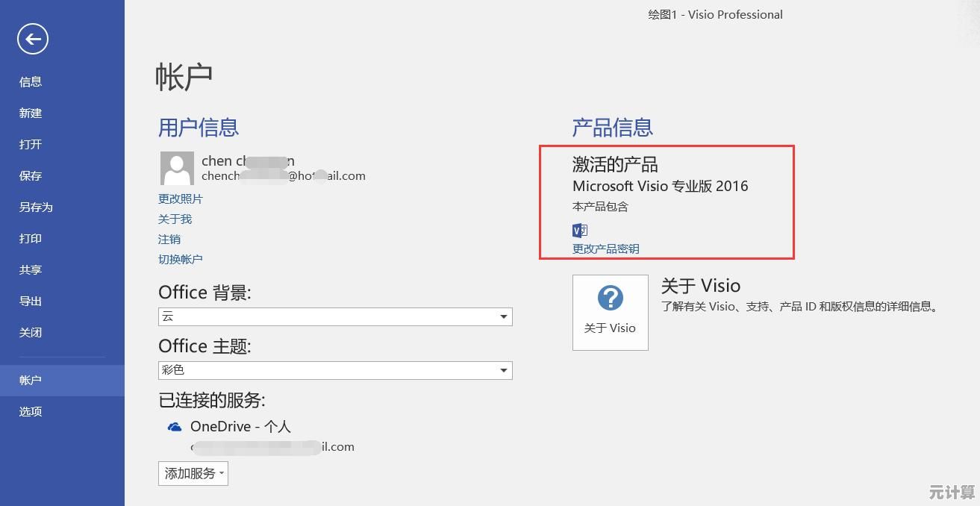The image size is (980, 506).
Task: Click the 更改照片 link
Action: (180, 199)
